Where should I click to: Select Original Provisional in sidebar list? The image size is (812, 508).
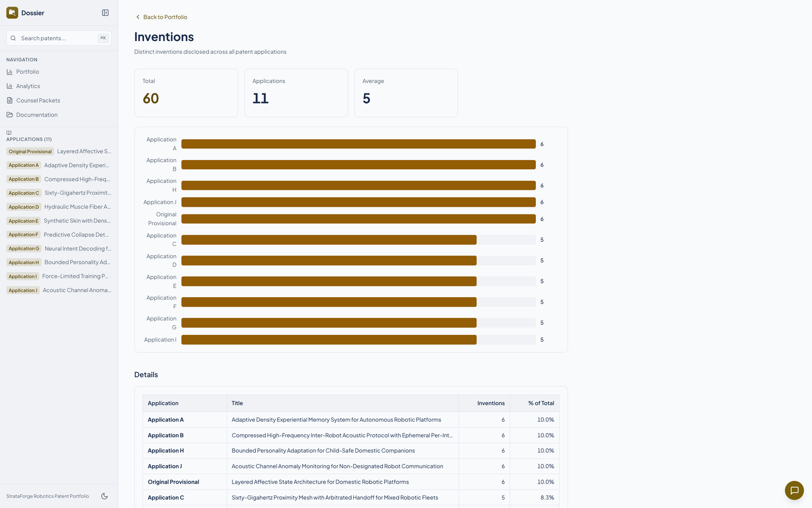coord(59,151)
